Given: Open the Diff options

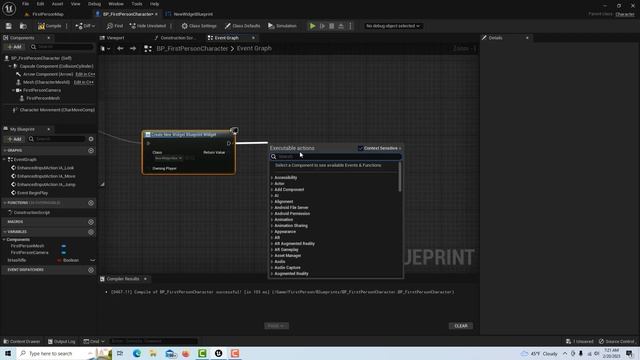Looking at the screenshot, I should click(85, 26).
